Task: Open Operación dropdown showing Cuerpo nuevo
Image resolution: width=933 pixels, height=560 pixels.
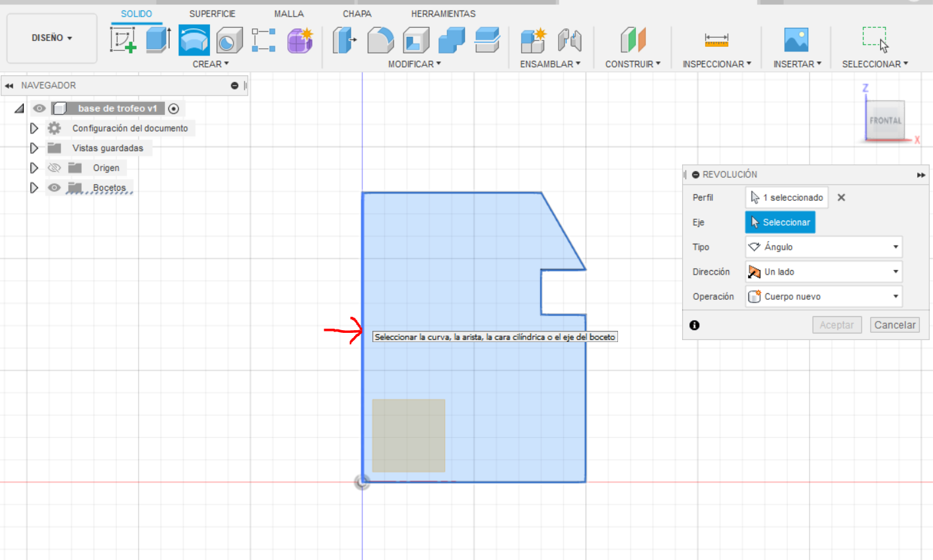Action: pos(823,297)
